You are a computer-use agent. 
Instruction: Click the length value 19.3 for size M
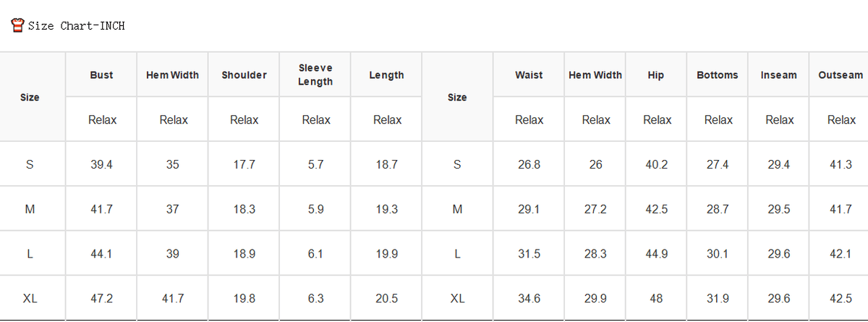[386, 209]
